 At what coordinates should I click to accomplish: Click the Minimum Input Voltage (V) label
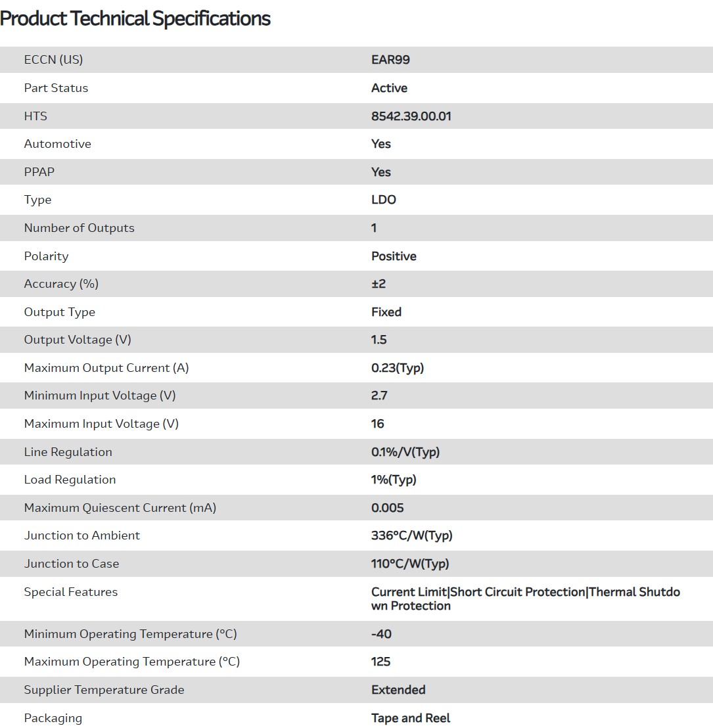[x=100, y=396]
